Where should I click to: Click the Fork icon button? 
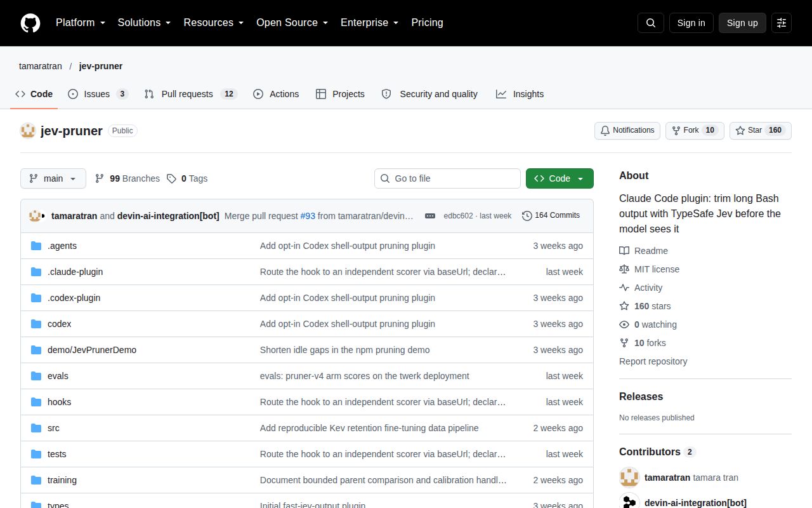pyautogui.click(x=695, y=130)
